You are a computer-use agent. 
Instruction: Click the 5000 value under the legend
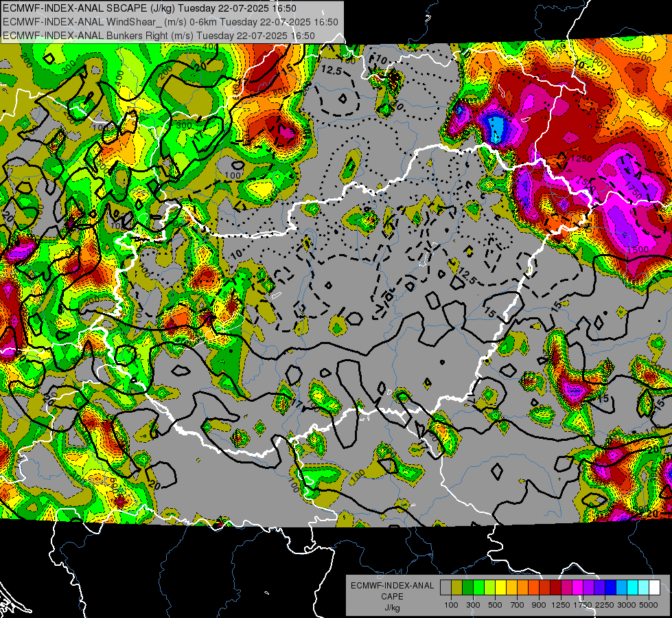(x=649, y=605)
